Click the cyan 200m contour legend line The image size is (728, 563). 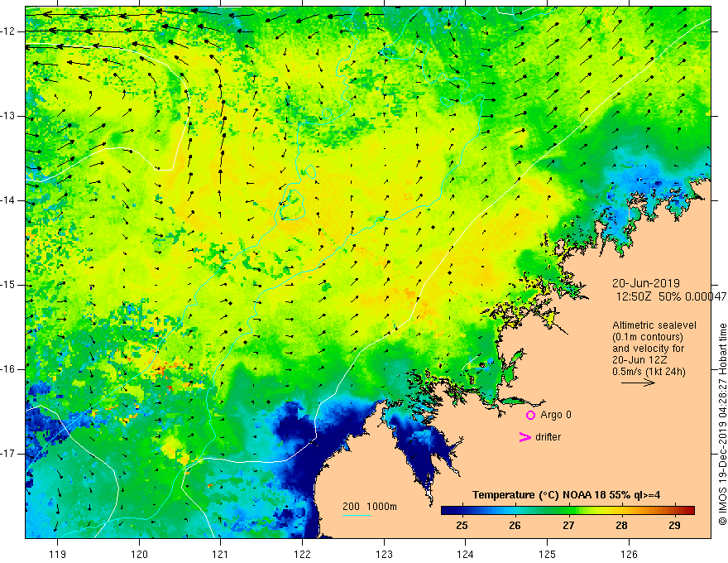tap(357, 515)
